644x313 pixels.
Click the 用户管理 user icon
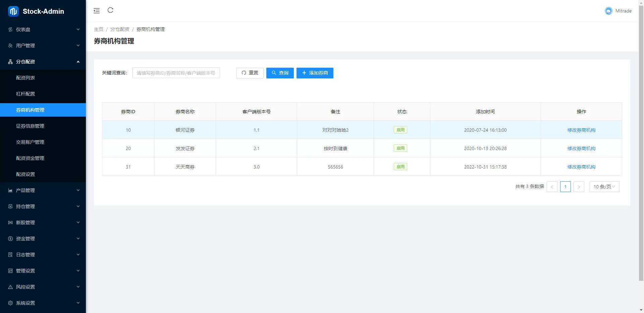10,46
